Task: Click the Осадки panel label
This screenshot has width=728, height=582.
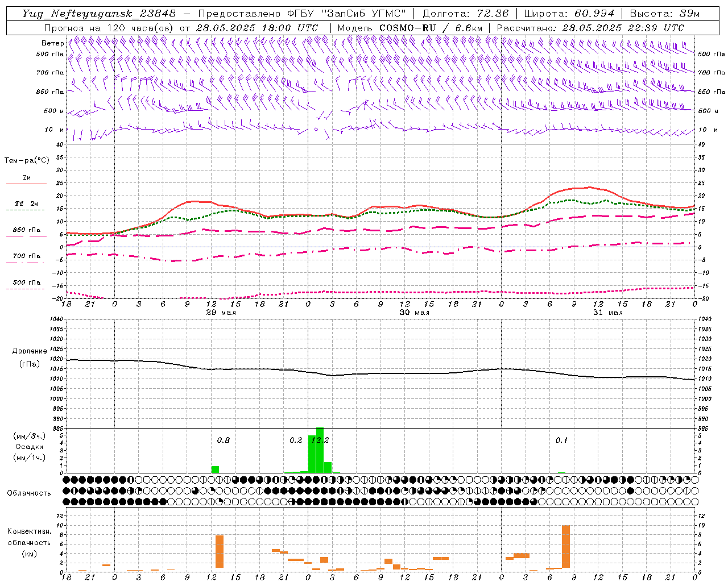Action: coord(29,447)
